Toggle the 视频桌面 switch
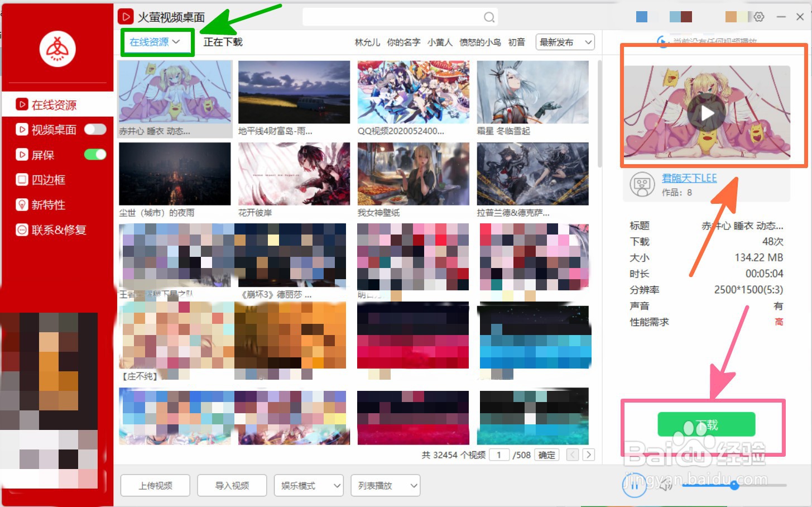 95,130
